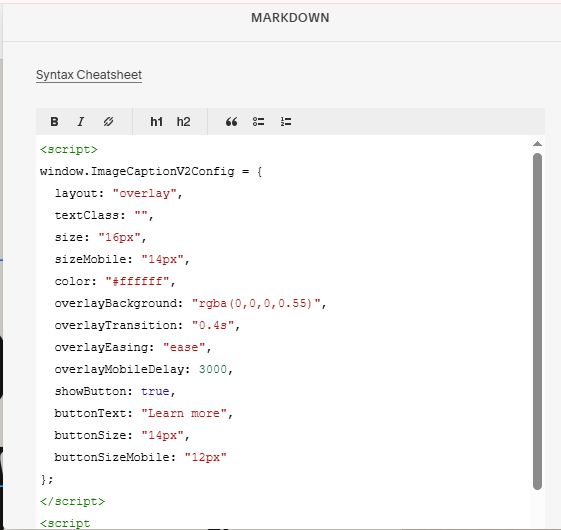The image size is (561, 530).
Task: Apply bold formatting with B icon
Action: [x=54, y=122]
